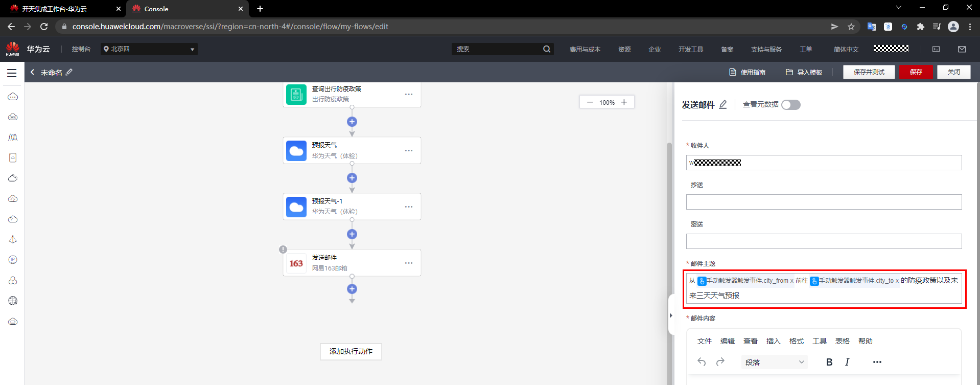
Task: Click the 添加执行动作 button
Action: (x=351, y=351)
